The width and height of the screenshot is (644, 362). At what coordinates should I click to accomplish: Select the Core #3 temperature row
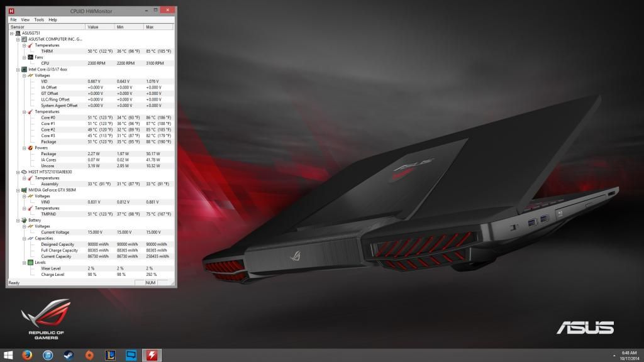[91, 136]
